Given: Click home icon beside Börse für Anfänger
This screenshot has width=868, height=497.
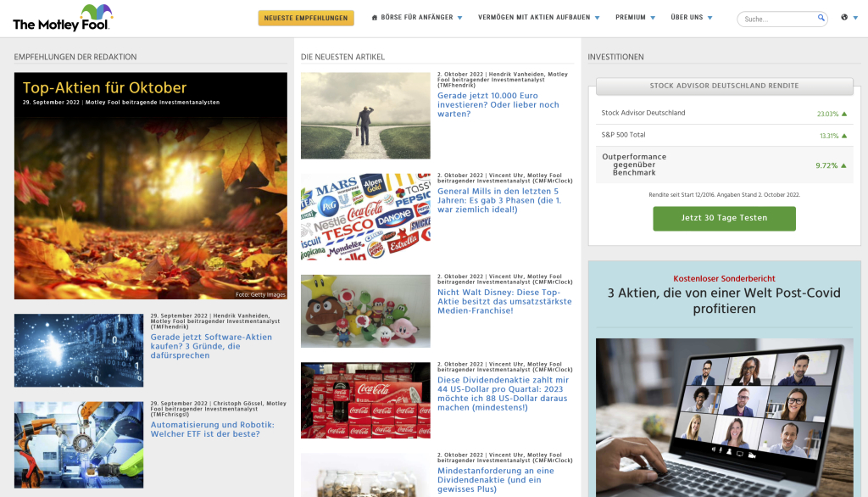Looking at the screenshot, I should (x=375, y=18).
